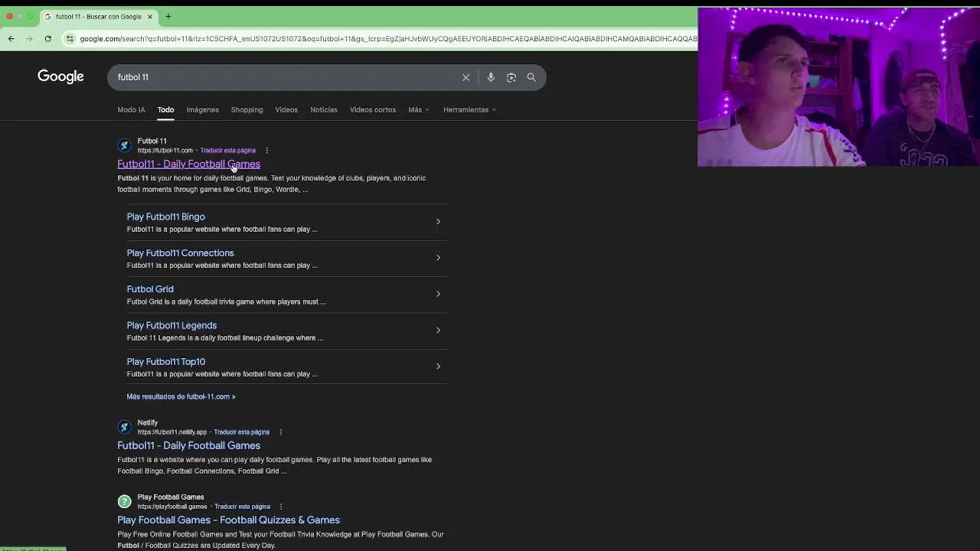This screenshot has width=980, height=551.
Task: Open the Más dropdown
Action: 418,109
